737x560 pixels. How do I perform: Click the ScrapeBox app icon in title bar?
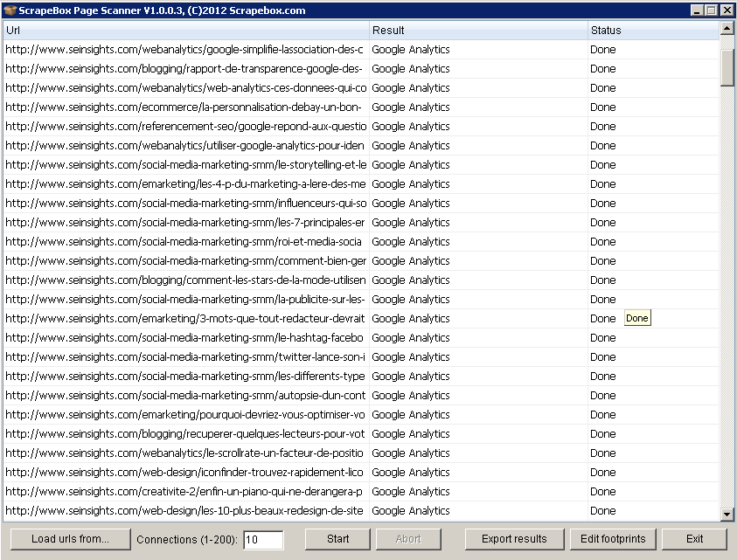tap(10, 10)
